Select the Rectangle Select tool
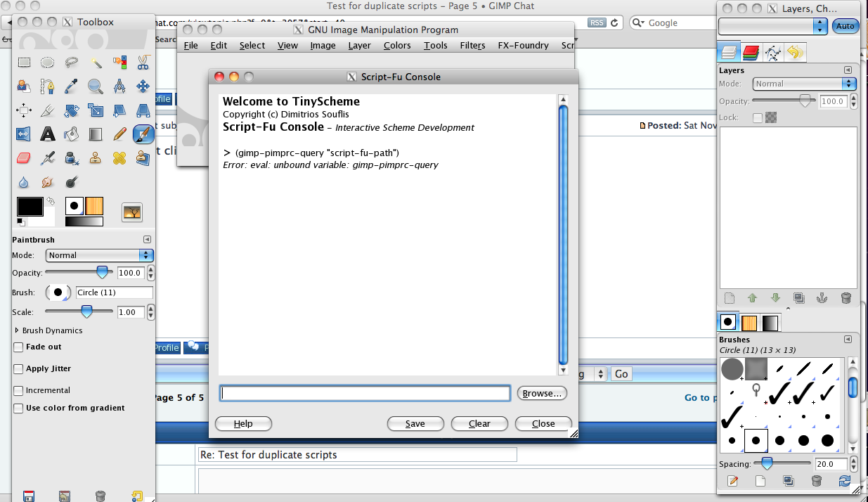The width and height of the screenshot is (868, 502). (24, 63)
